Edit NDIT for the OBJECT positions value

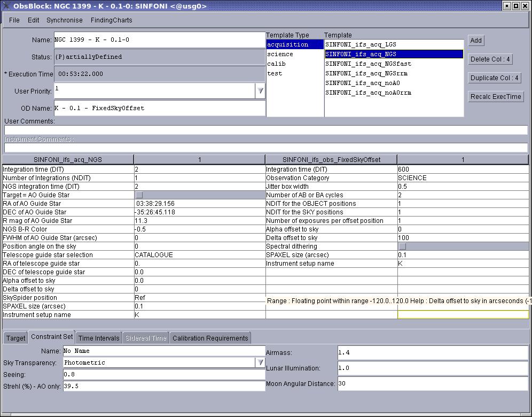click(463, 203)
